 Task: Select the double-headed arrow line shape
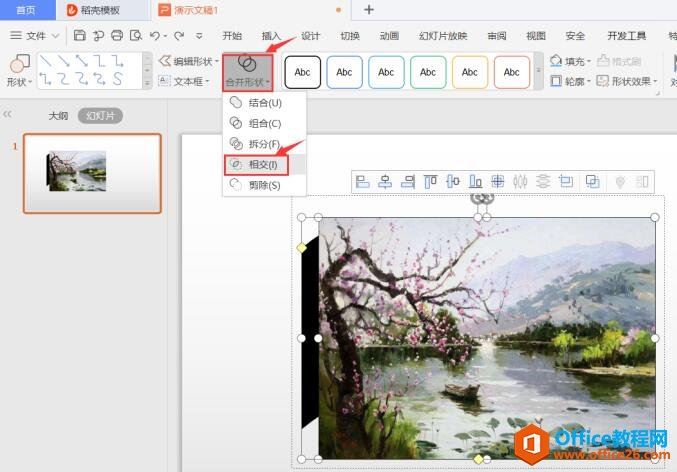(x=82, y=61)
